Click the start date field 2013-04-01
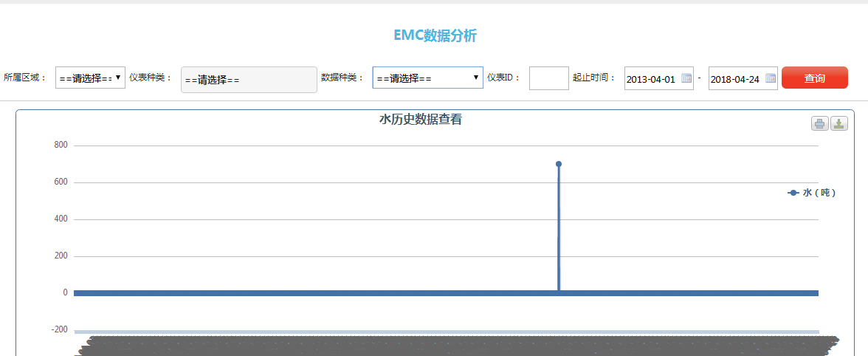This screenshot has width=868, height=356. tap(658, 78)
